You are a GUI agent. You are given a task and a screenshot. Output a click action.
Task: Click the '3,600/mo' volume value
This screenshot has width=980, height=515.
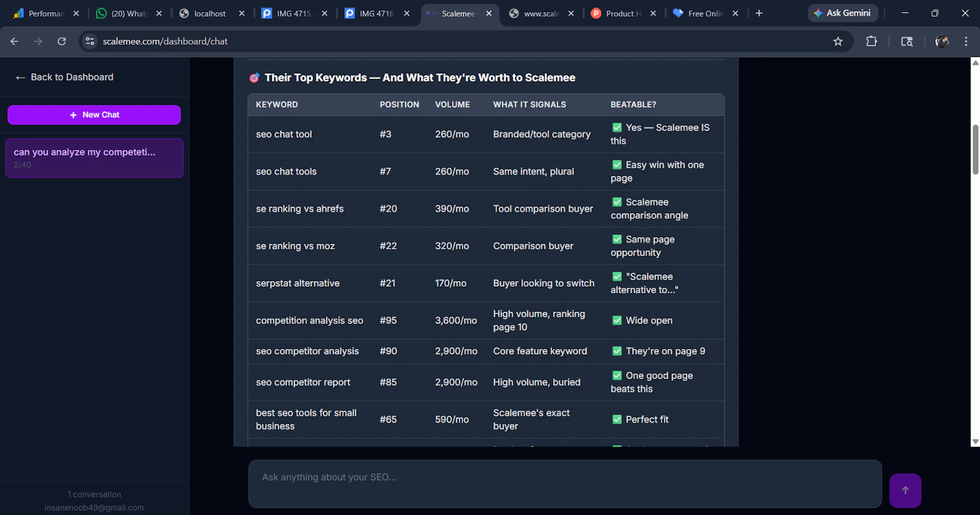coord(456,321)
